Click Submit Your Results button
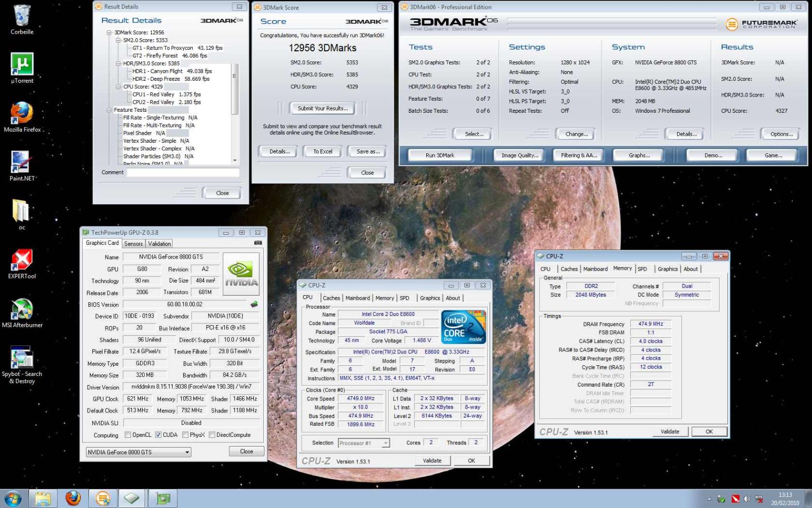Image resolution: width=812 pixels, height=508 pixels. tap(323, 108)
